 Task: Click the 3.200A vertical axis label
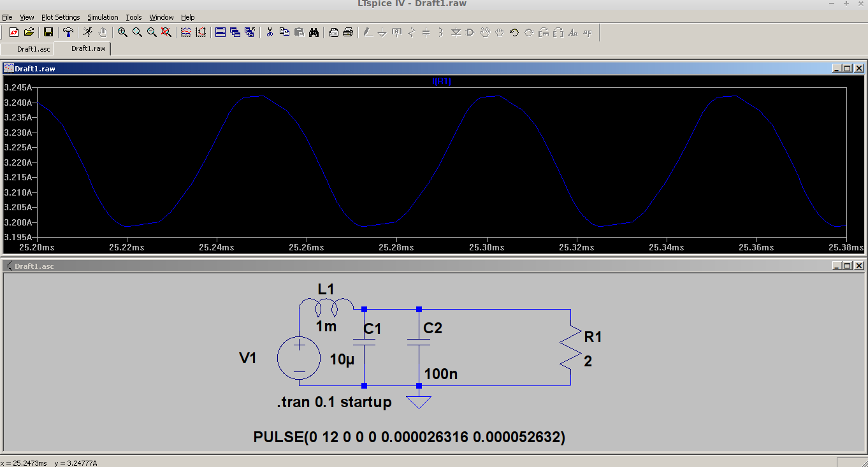pos(17,222)
